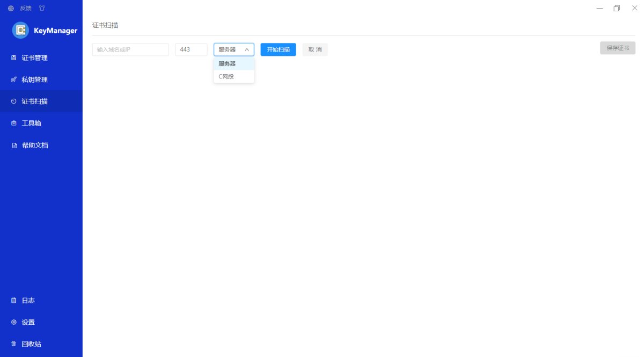The image size is (644, 357).
Task: Click the 私钥管理 key icon
Action: pyautogui.click(x=14, y=79)
